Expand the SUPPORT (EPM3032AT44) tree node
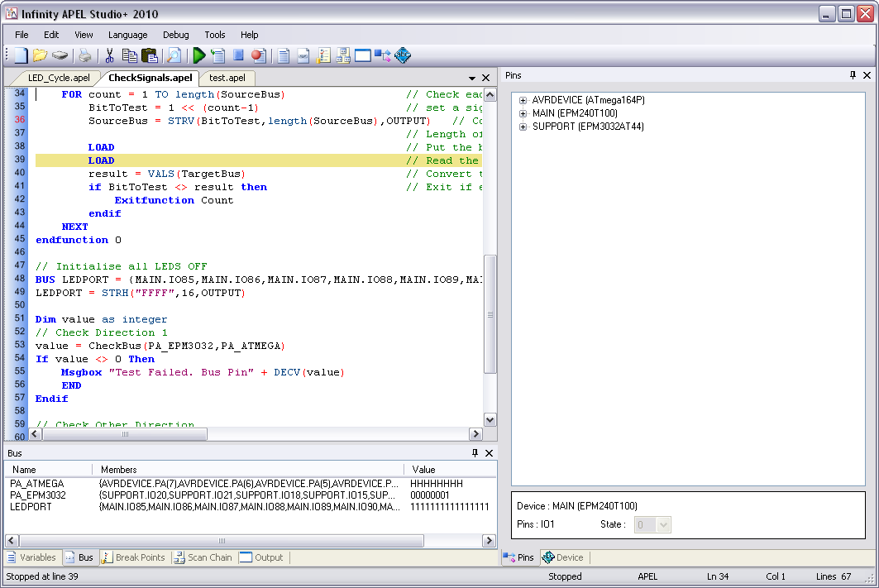This screenshot has width=879, height=588. click(523, 127)
